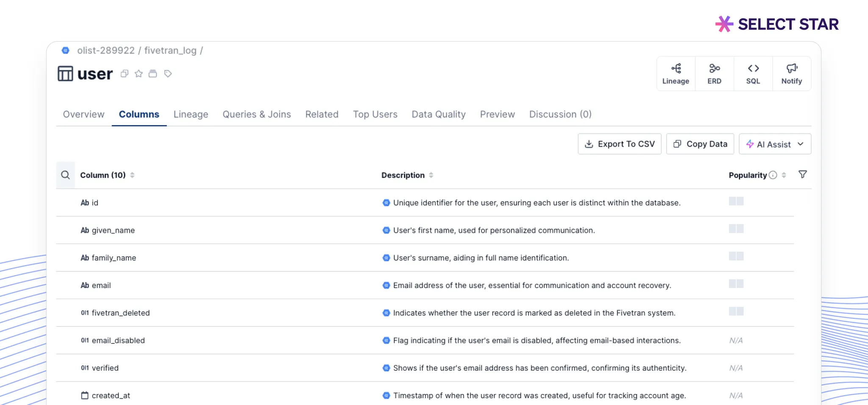Open the column search magnifier
The image size is (868, 405).
pyautogui.click(x=65, y=175)
